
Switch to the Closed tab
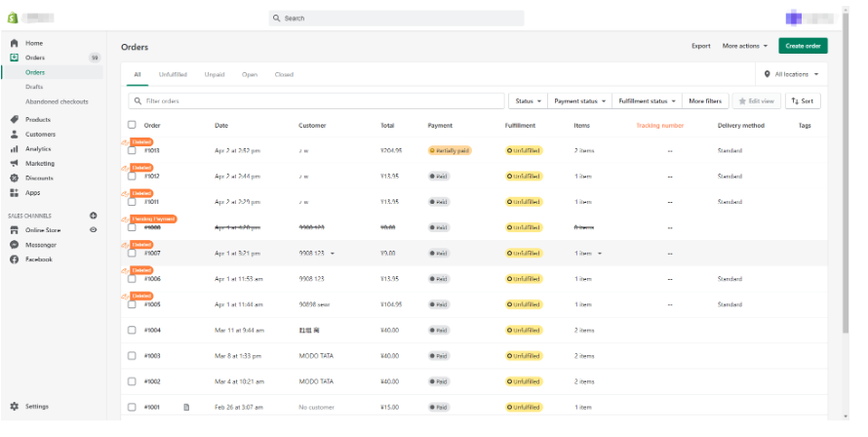pyautogui.click(x=284, y=74)
